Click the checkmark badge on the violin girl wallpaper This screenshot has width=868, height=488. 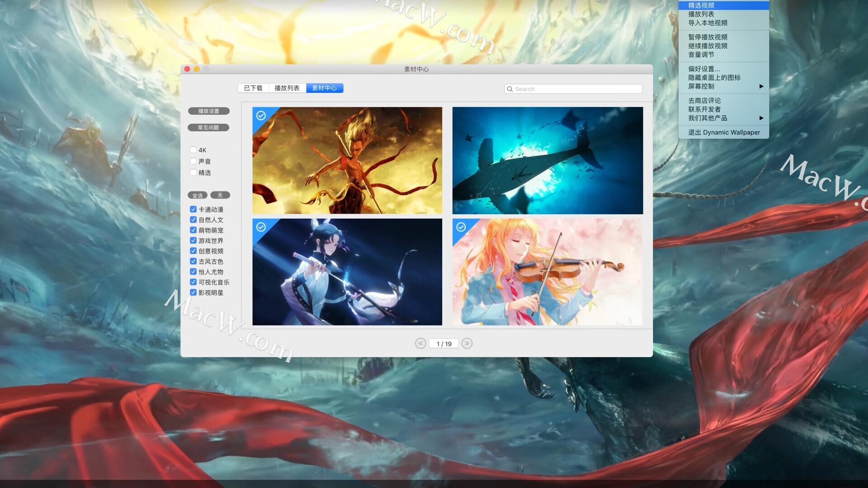461,227
